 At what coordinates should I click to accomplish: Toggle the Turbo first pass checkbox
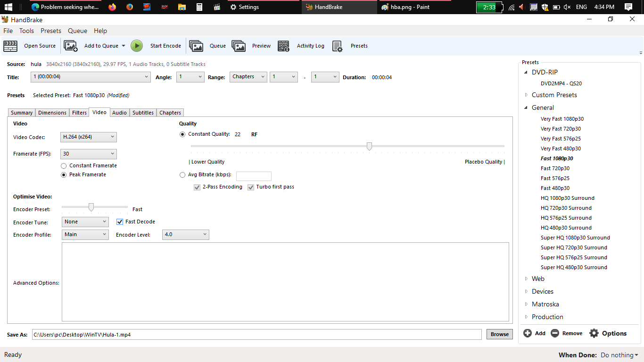pyautogui.click(x=251, y=187)
